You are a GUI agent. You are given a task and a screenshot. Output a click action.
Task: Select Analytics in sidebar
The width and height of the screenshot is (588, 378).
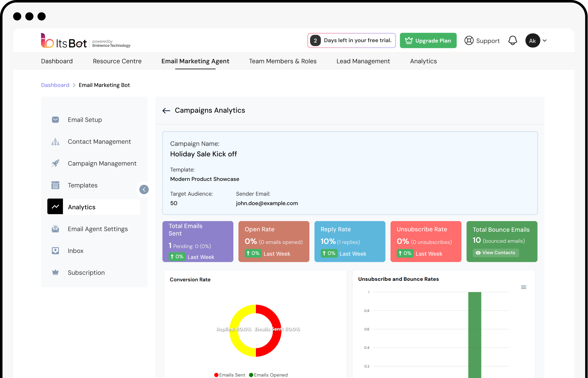94,207
